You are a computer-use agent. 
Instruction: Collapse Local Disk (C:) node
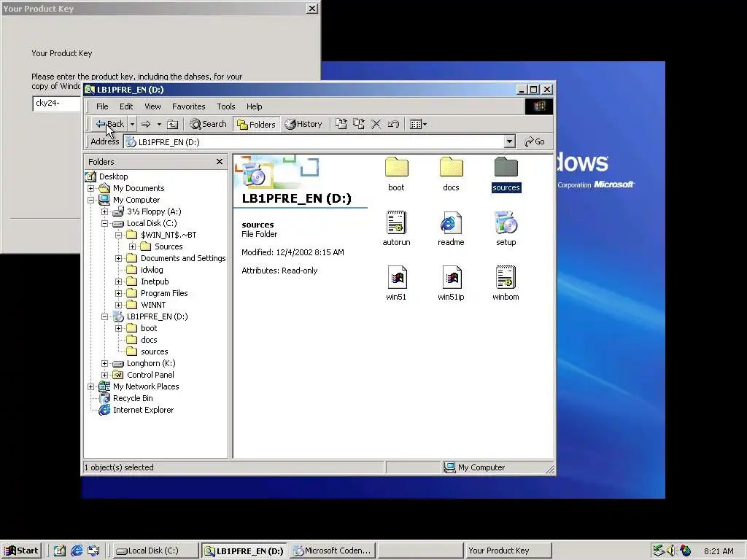105,223
